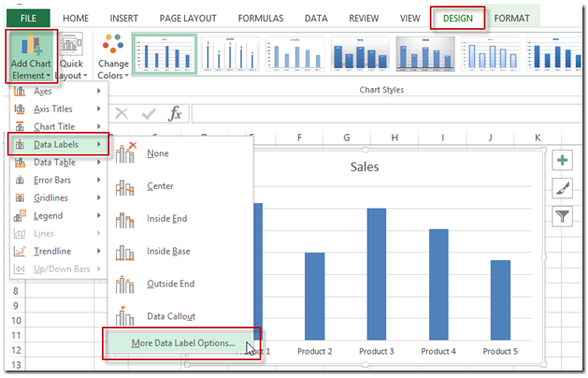The width and height of the screenshot is (588, 378).
Task: Select None data labels option
Action: point(157,153)
